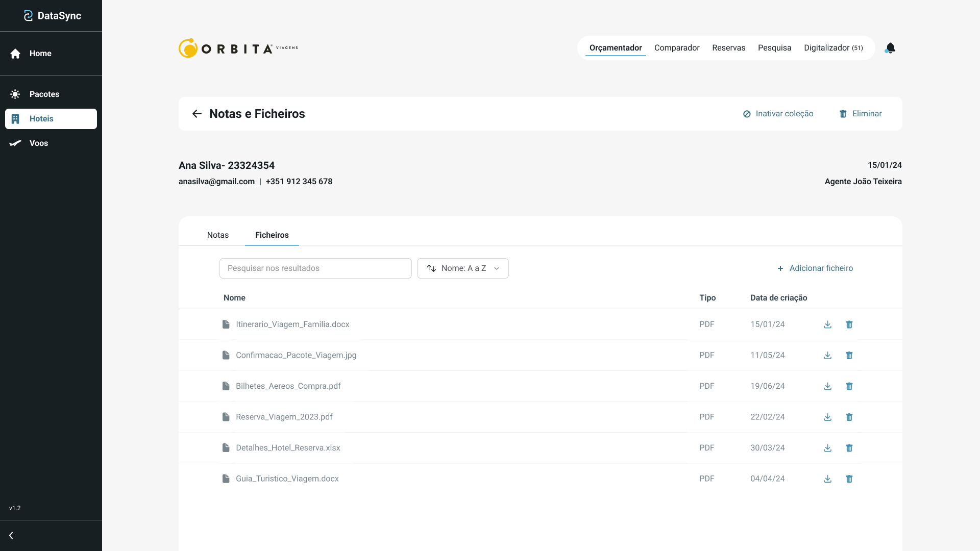Click the notifications bell icon

[890, 48]
